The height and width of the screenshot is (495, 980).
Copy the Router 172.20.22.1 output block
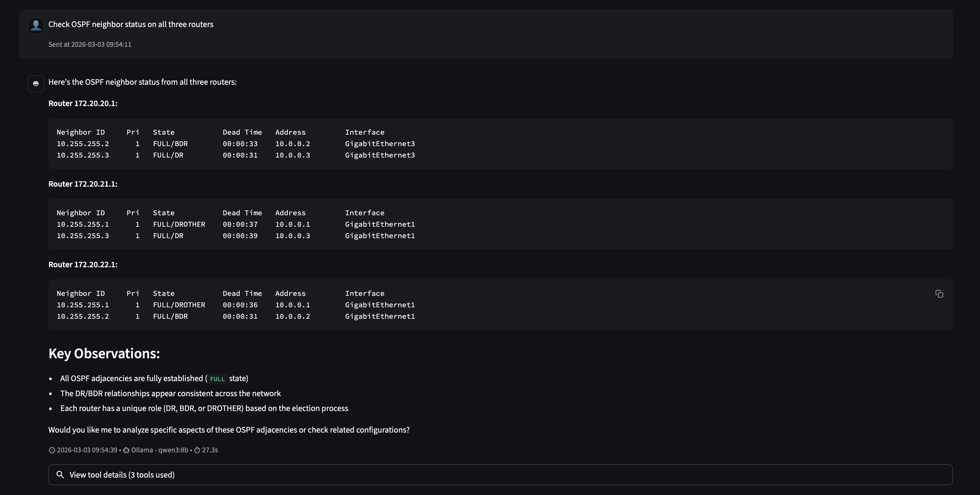[x=940, y=294]
